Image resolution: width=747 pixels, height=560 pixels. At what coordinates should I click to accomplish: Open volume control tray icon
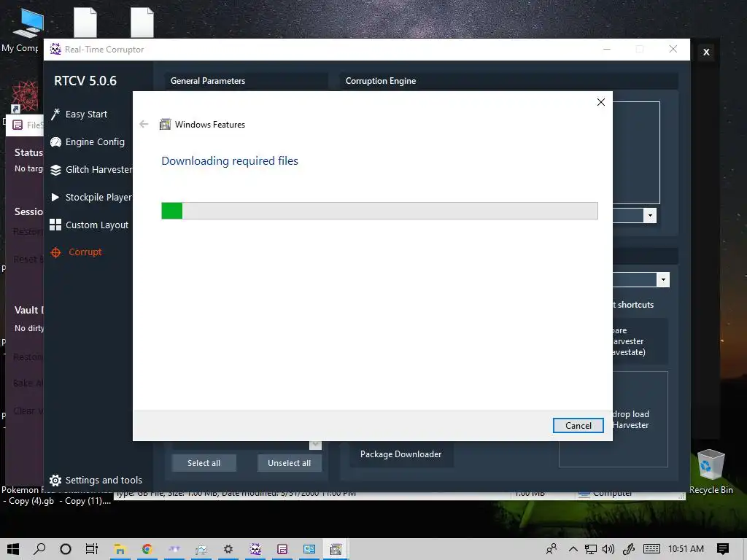point(608,549)
